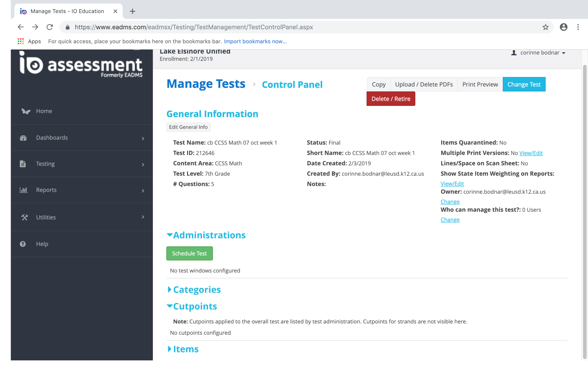Click the red Delete / Retire button
Screen dimensions: 588x373
click(391, 99)
